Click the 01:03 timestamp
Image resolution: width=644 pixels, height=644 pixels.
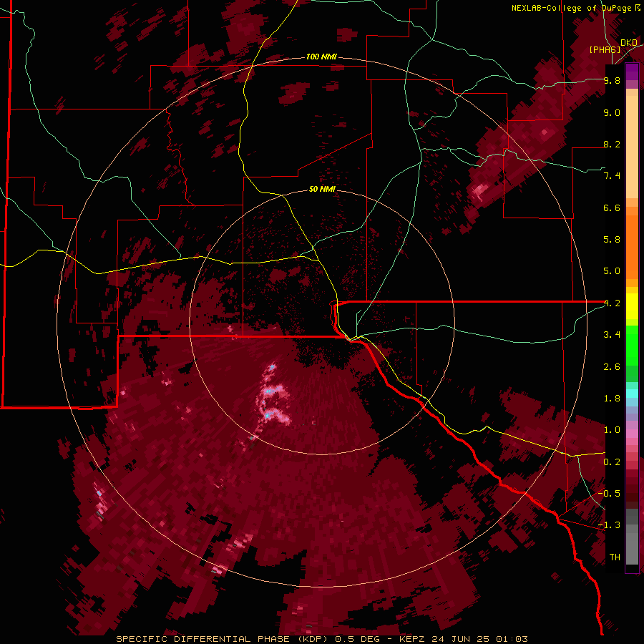tap(512, 639)
